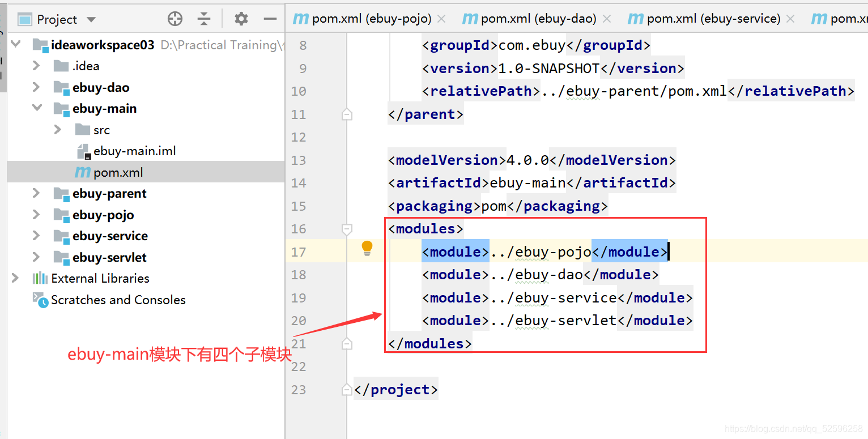
Task: Click the yellow lightbulb intention icon
Action: [x=367, y=248]
